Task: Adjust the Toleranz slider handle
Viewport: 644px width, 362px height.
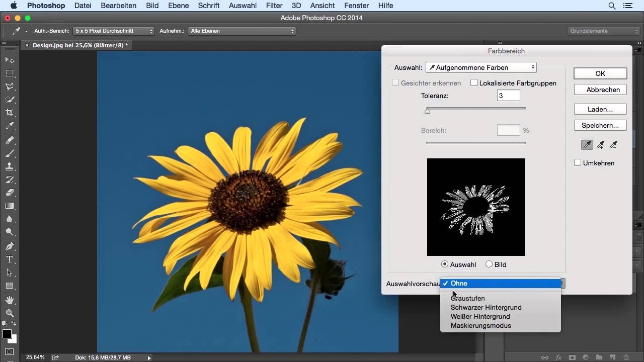Action: point(428,111)
